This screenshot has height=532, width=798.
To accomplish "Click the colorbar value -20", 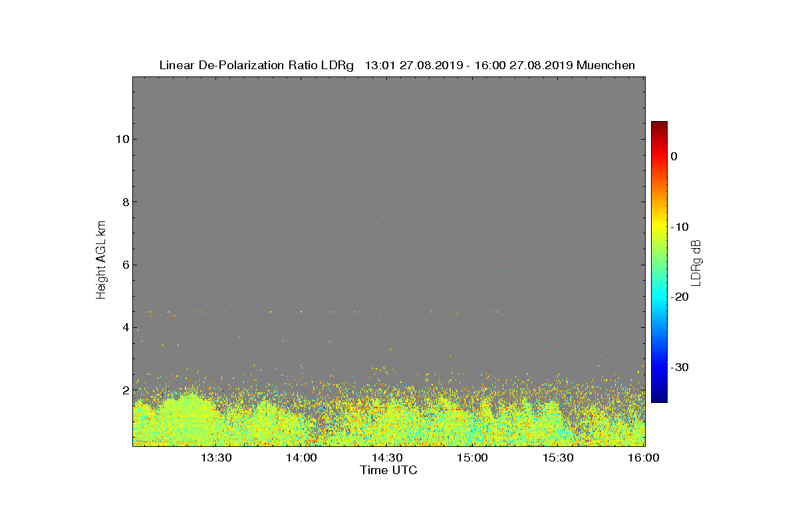I will pyautogui.click(x=679, y=297).
